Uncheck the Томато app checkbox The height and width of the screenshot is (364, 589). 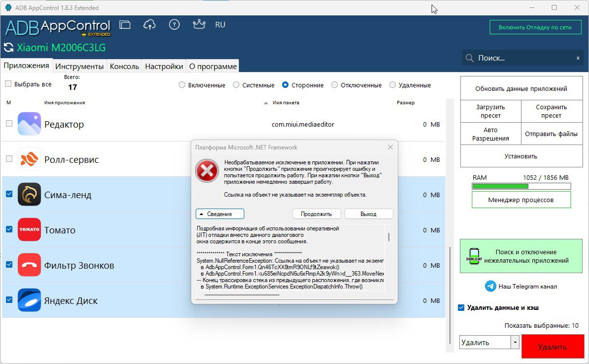click(x=9, y=229)
